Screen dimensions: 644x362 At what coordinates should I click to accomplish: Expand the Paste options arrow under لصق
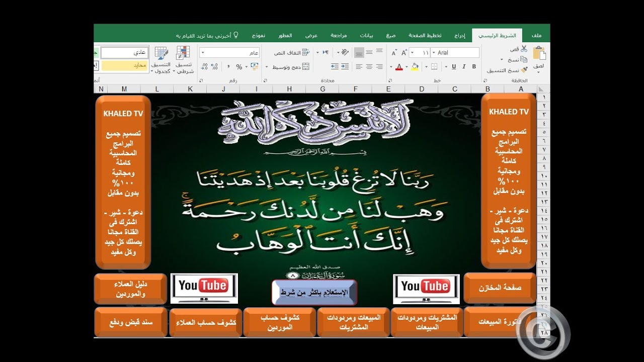pos(538,72)
